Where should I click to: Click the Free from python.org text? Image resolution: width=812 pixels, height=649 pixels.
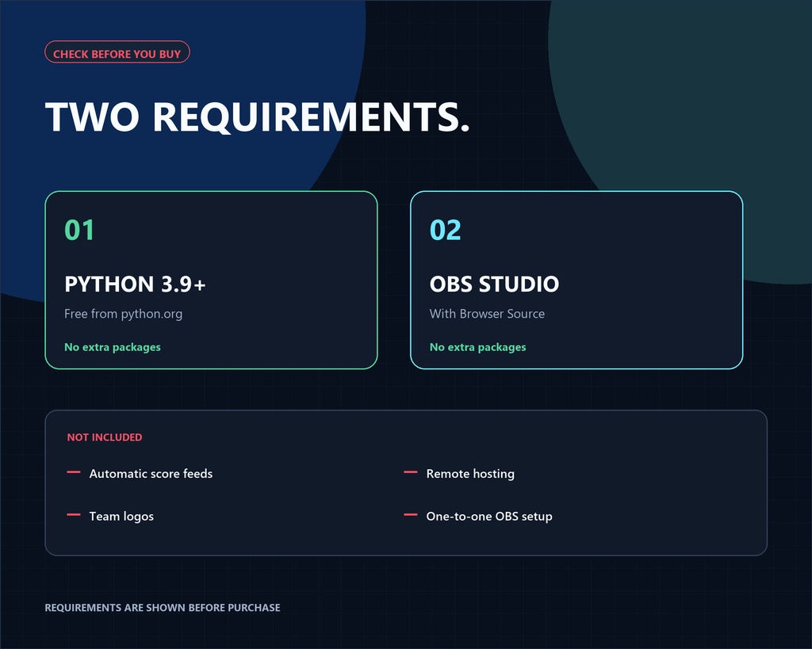(123, 314)
